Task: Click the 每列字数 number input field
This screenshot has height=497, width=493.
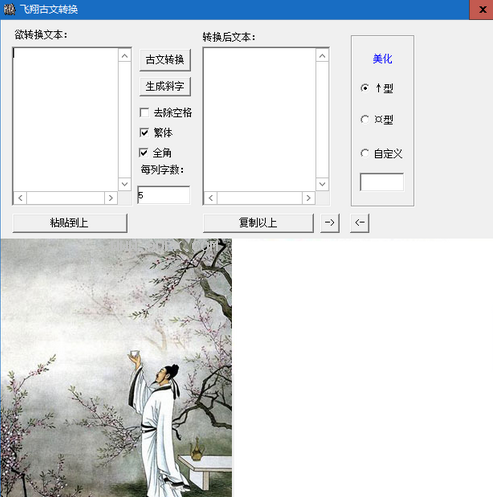Action: tap(163, 195)
